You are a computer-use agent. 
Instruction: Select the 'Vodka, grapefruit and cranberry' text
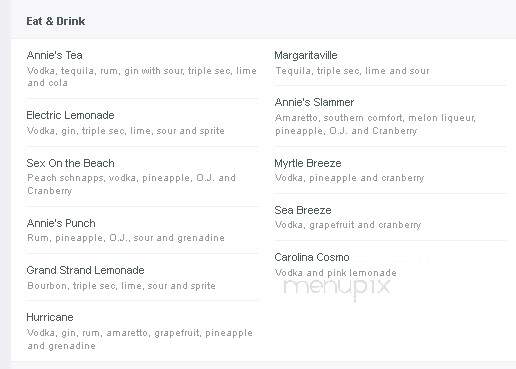tap(348, 225)
